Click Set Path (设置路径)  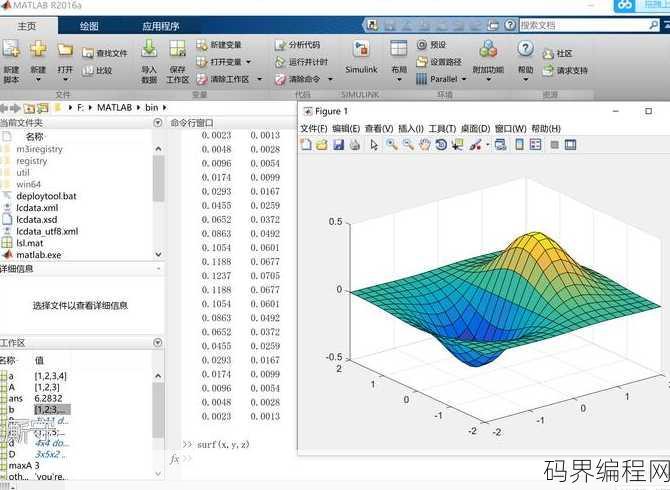click(x=439, y=62)
